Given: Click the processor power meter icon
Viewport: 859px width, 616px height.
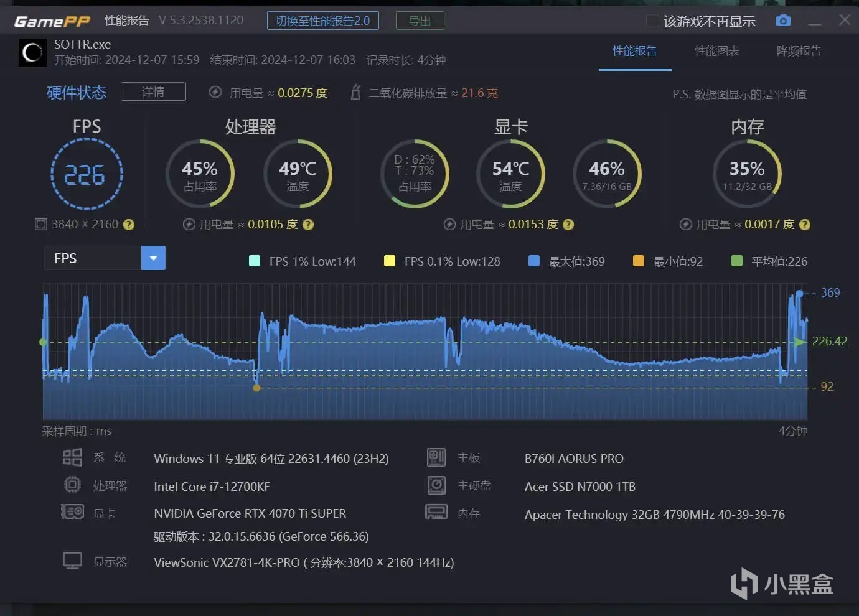Looking at the screenshot, I should click(x=189, y=225).
